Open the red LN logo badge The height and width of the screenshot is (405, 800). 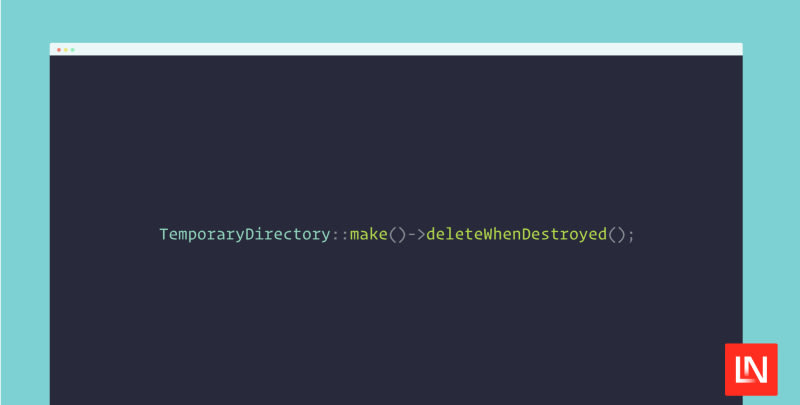[x=751, y=369]
